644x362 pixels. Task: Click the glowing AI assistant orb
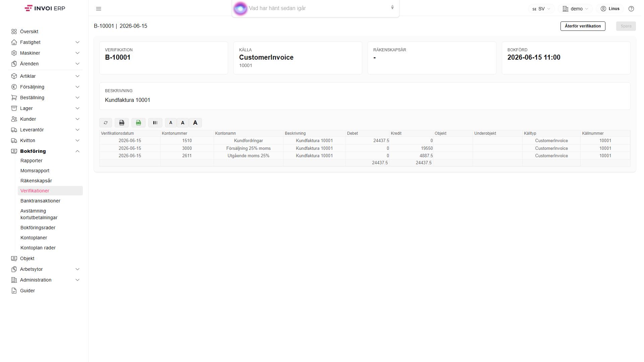(x=240, y=8)
